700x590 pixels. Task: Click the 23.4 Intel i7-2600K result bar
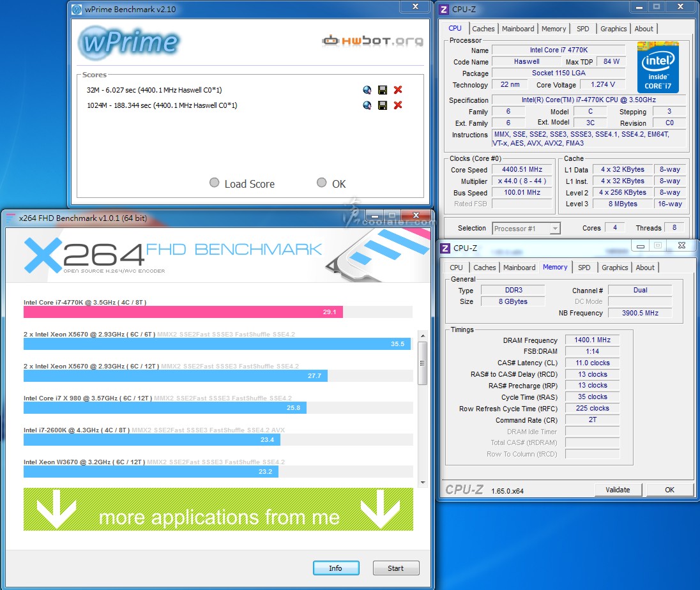(x=152, y=440)
